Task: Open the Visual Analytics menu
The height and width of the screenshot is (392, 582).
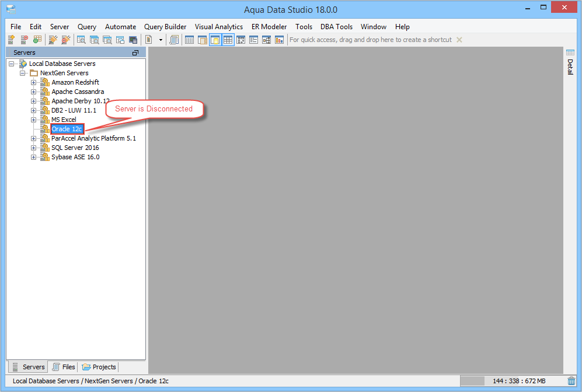Action: 219,27
